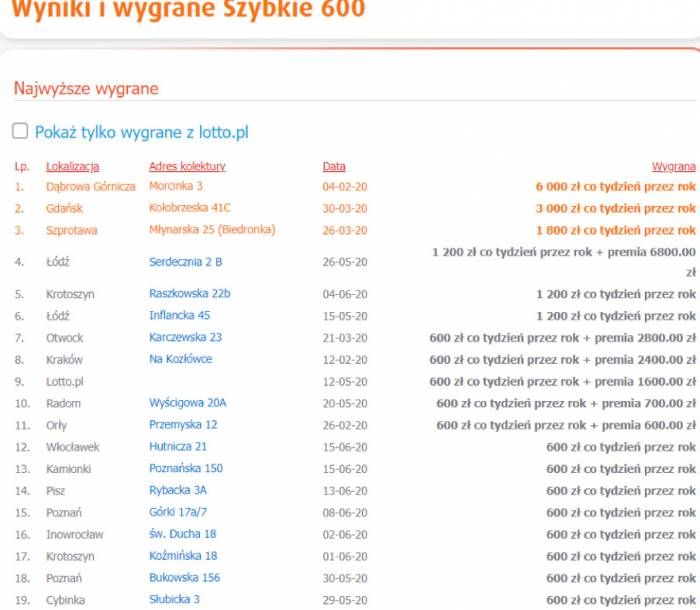Select the Lotto.pl location cell
700x610 pixels.
65,382
